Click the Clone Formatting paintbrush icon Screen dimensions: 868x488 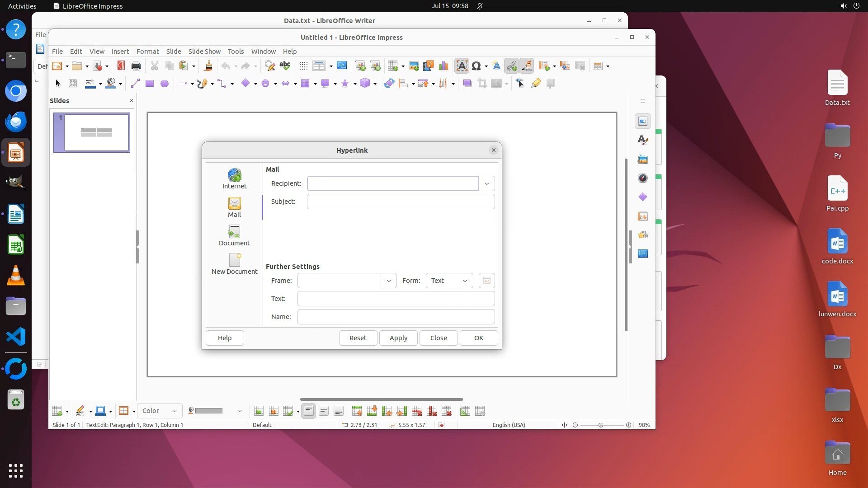click(208, 66)
